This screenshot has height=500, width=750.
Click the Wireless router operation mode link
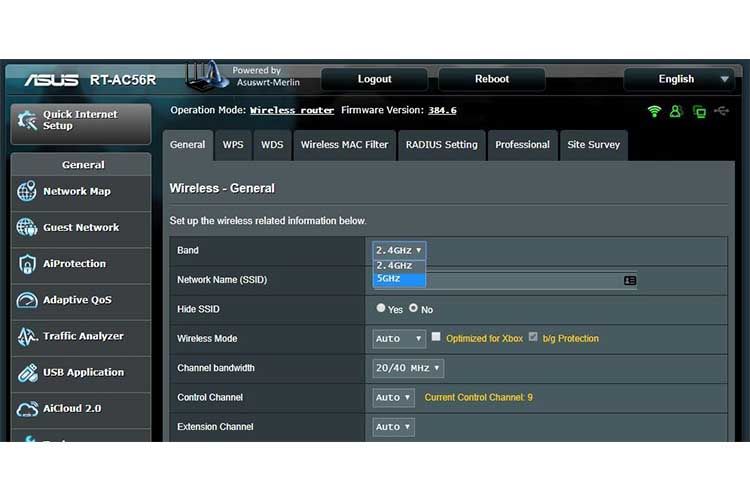[292, 111]
